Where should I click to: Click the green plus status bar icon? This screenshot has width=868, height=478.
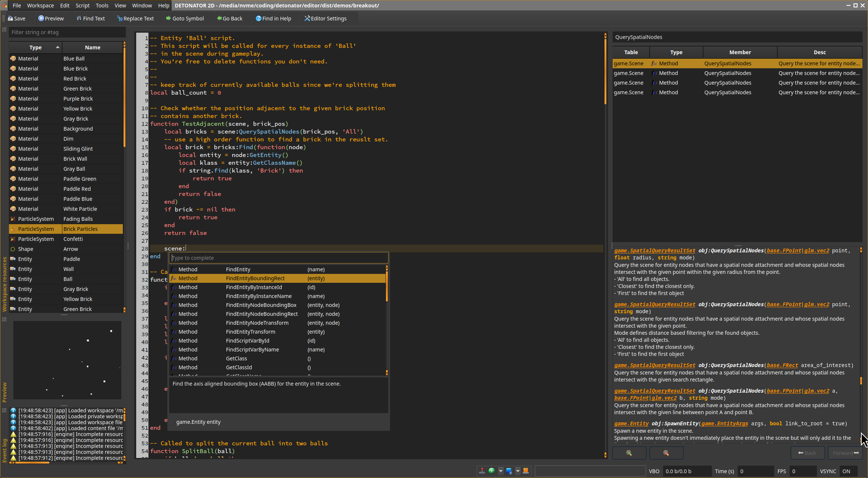(x=492, y=471)
